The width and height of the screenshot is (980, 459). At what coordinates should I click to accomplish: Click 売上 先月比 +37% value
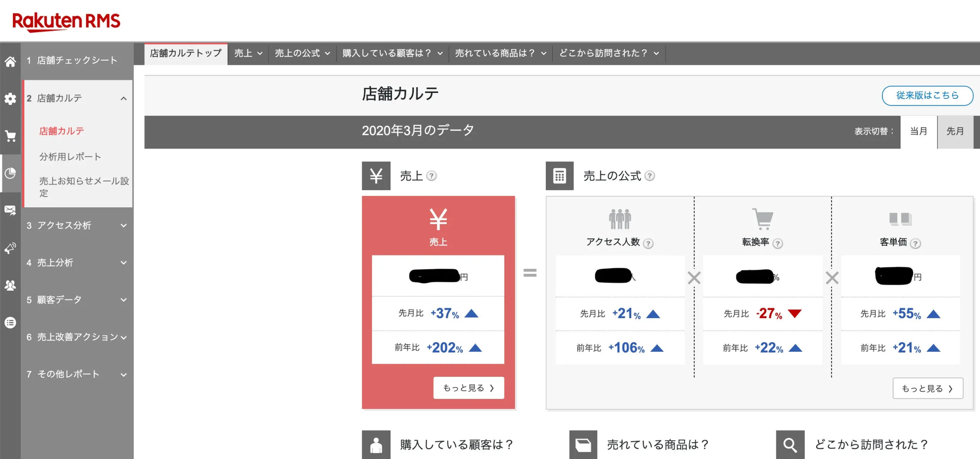tap(445, 313)
